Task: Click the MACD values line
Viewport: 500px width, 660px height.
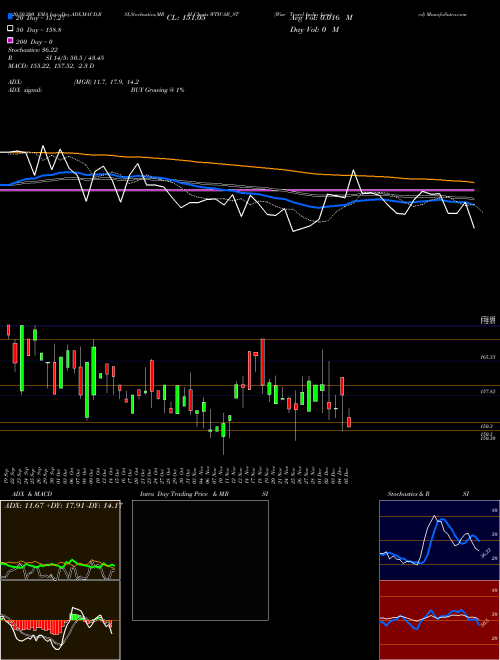Action: 51,66
